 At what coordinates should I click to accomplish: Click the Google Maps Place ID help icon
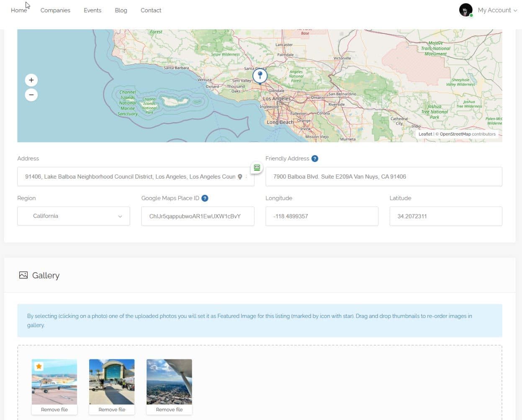pos(205,198)
